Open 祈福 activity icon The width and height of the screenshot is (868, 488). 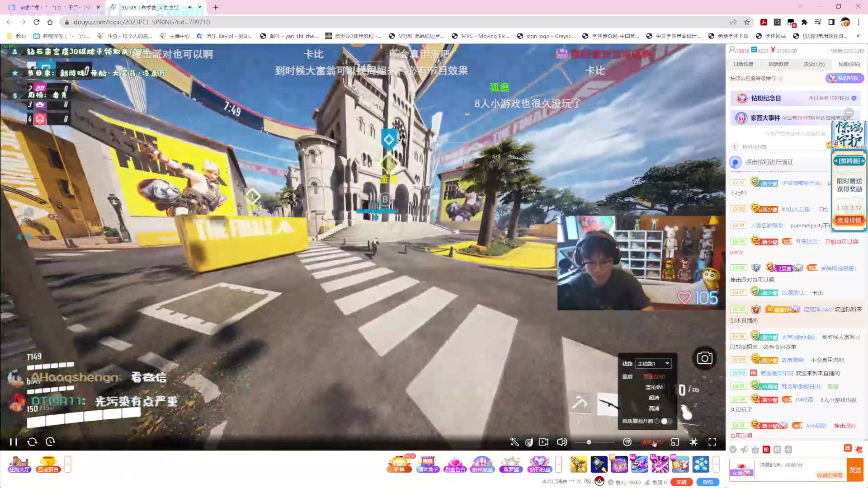point(399,464)
